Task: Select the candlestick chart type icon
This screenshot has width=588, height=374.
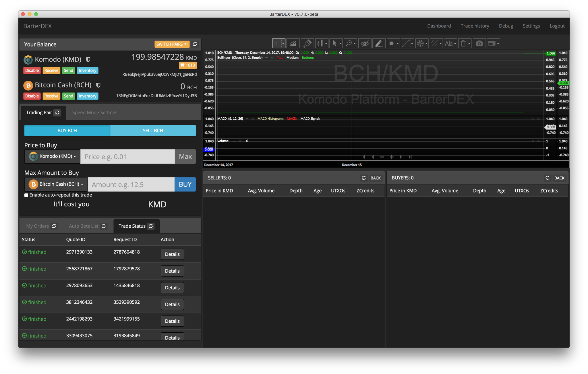Action: coord(320,44)
